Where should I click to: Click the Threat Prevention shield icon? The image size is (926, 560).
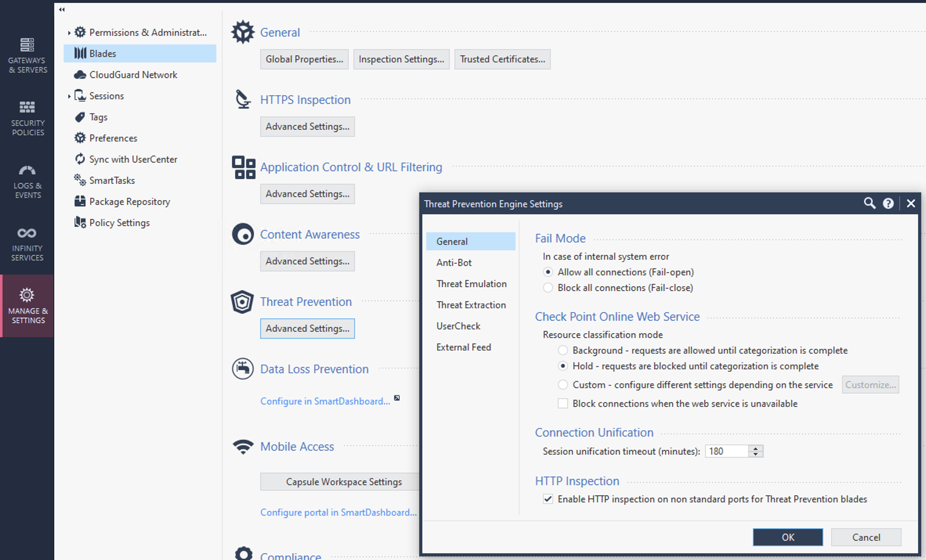pyautogui.click(x=242, y=302)
